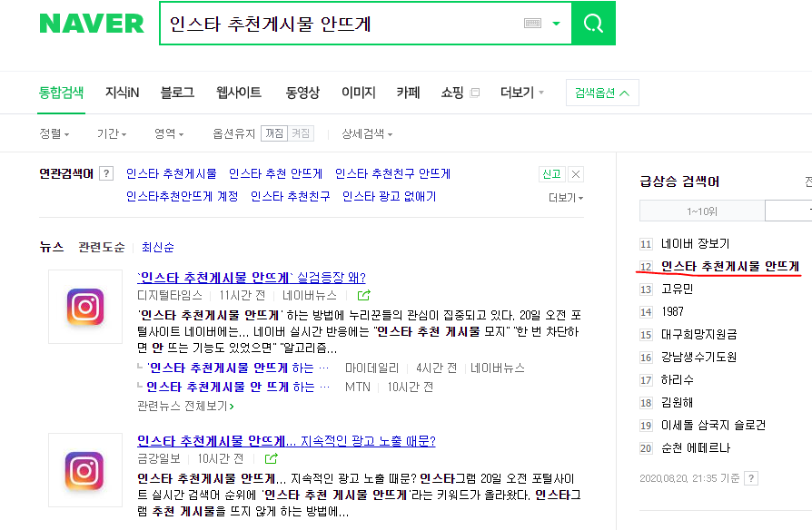
Task: Click trending keyword 대구희망지원금
Action: (699, 334)
